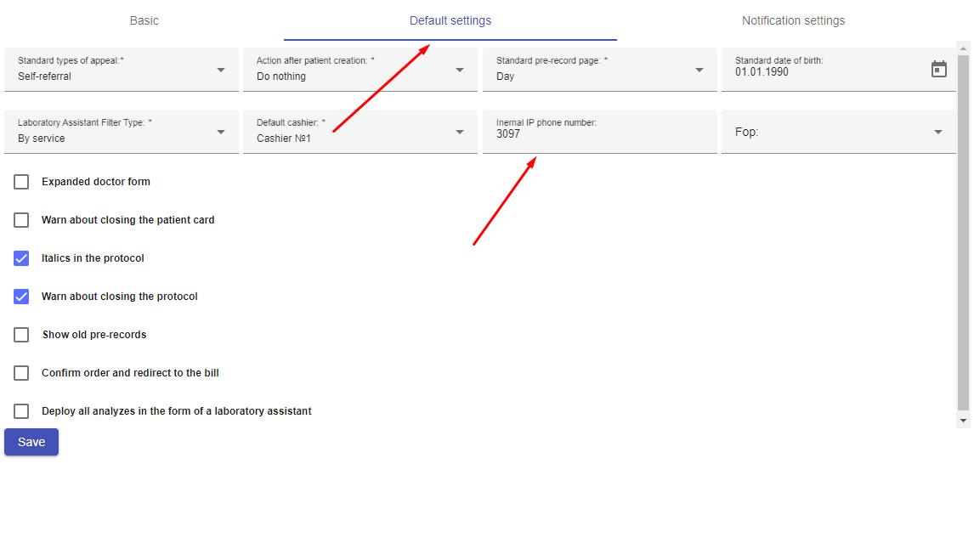Open the Notification settings tab
This screenshot has height=560, width=974.
793,20
